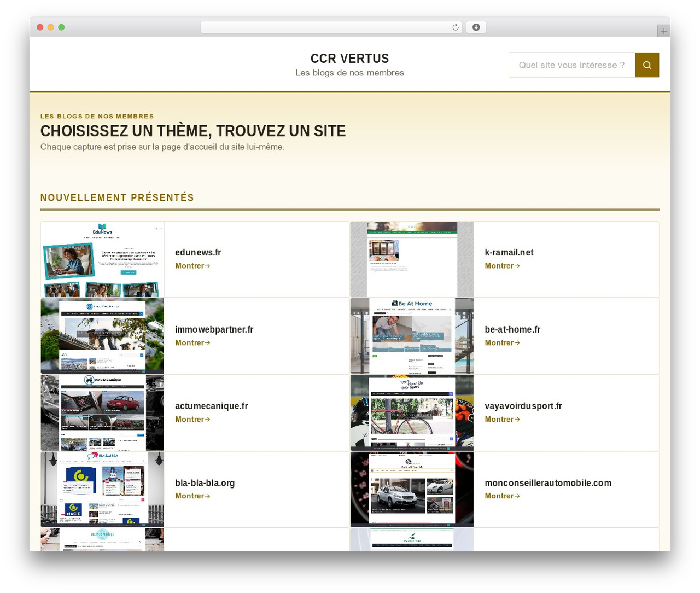View the bla-bla-bla.org screenshot thumbnail
This screenshot has width=700, height=593.
tap(102, 490)
